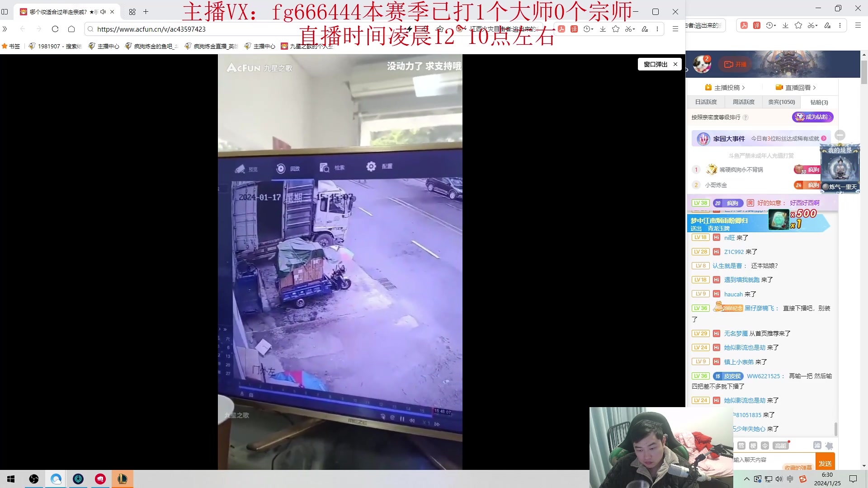Open bookmark 疯狗炼金的鱼吧
Screen dimensions: 868x488
click(x=152, y=46)
